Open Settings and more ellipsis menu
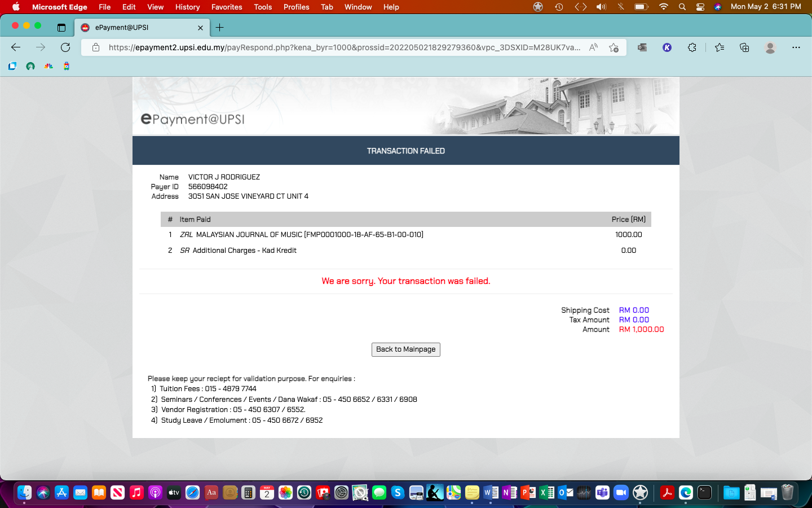The height and width of the screenshot is (508, 812). point(796,47)
